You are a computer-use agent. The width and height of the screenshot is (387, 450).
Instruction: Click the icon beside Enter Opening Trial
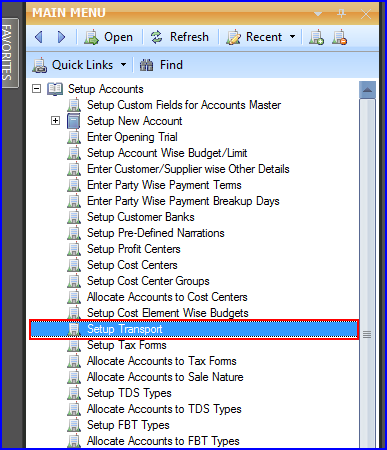74,137
